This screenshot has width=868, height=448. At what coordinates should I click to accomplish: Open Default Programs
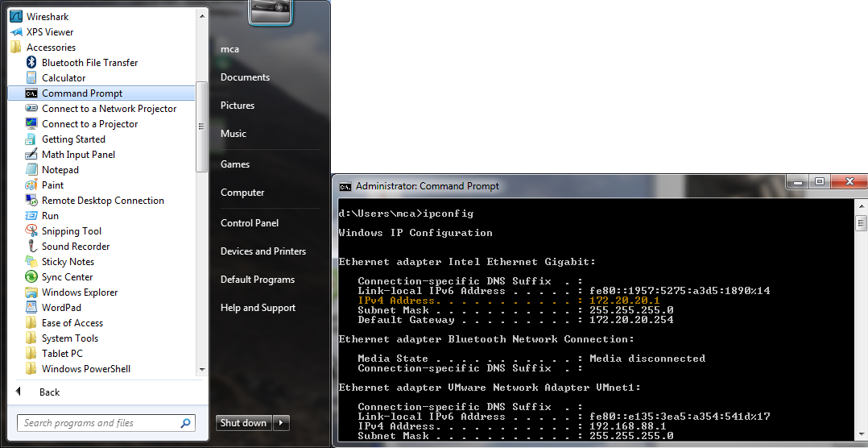(x=258, y=279)
